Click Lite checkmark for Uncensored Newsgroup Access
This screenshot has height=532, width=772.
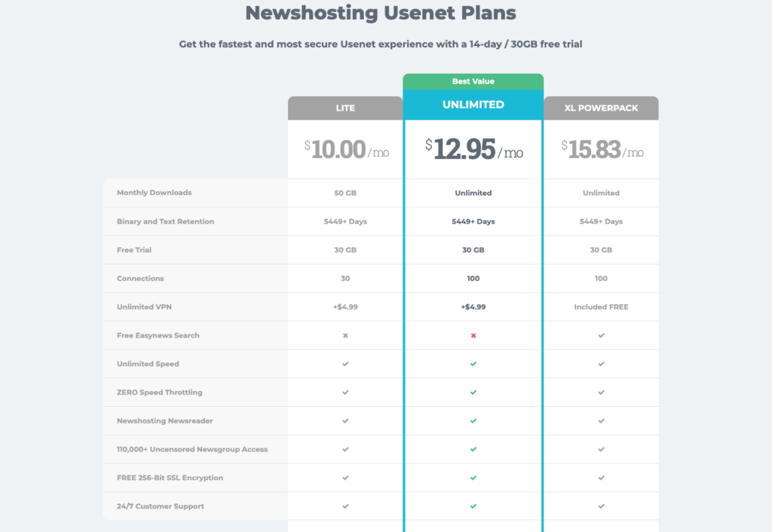click(345, 449)
